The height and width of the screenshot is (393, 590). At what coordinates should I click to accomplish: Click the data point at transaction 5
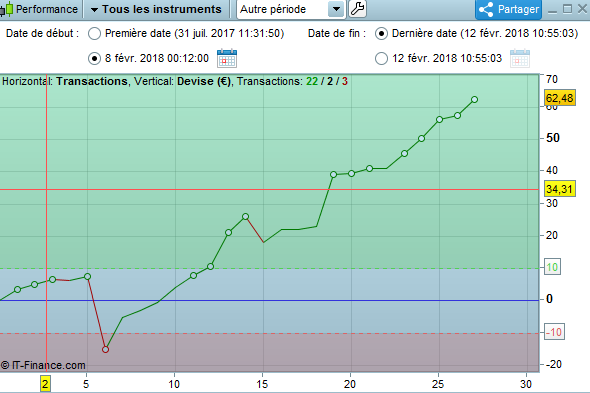pos(87,277)
